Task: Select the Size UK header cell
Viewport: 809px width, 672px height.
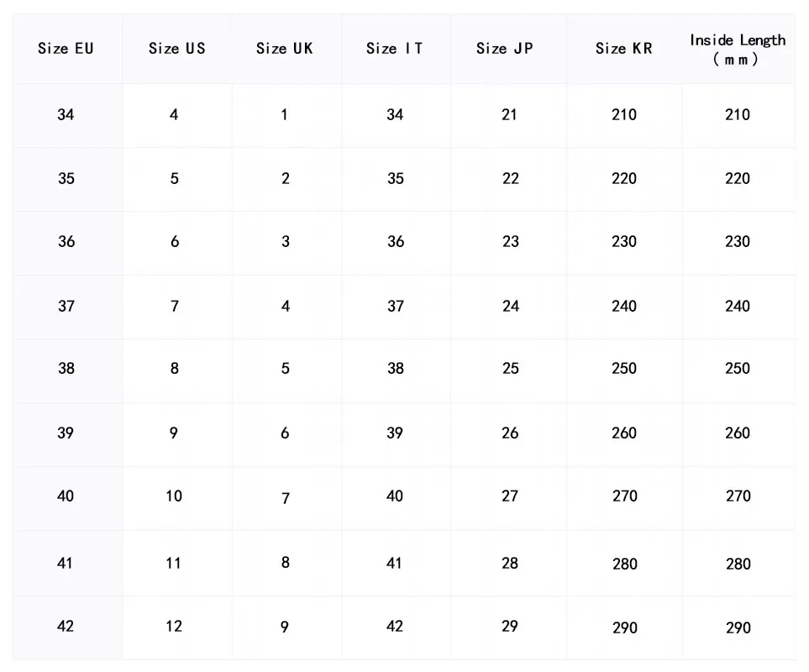Action: point(285,49)
